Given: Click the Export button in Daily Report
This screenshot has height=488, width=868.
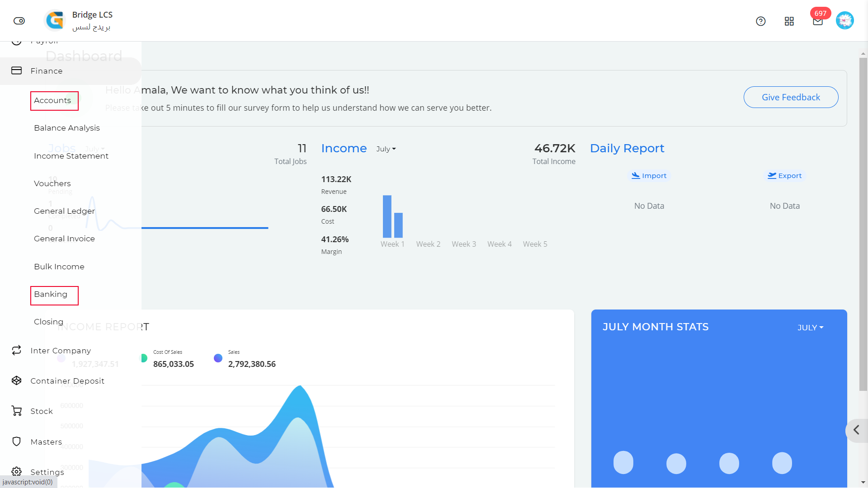Looking at the screenshot, I should [784, 175].
